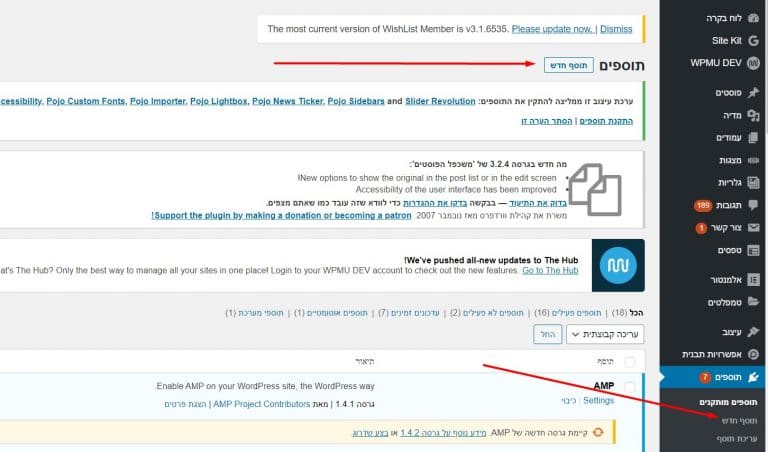
Task: Click the Site Kit Google icon
Action: 753,41
